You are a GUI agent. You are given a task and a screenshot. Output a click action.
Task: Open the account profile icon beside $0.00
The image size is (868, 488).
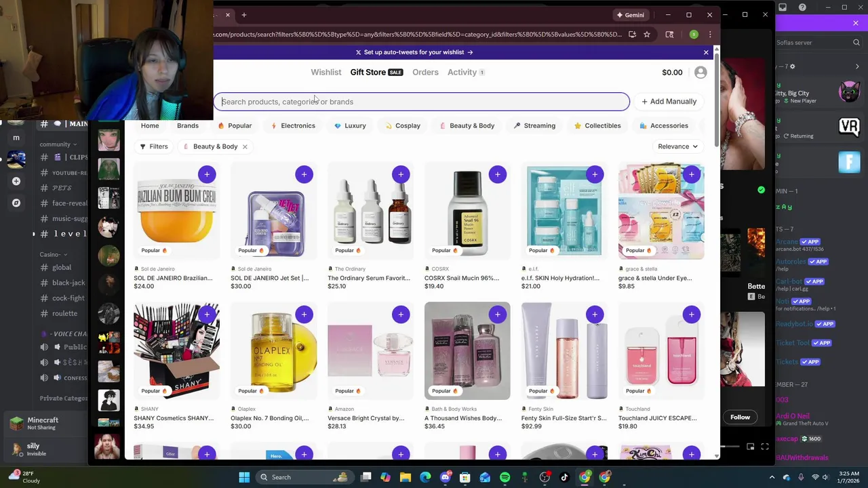[x=701, y=73]
